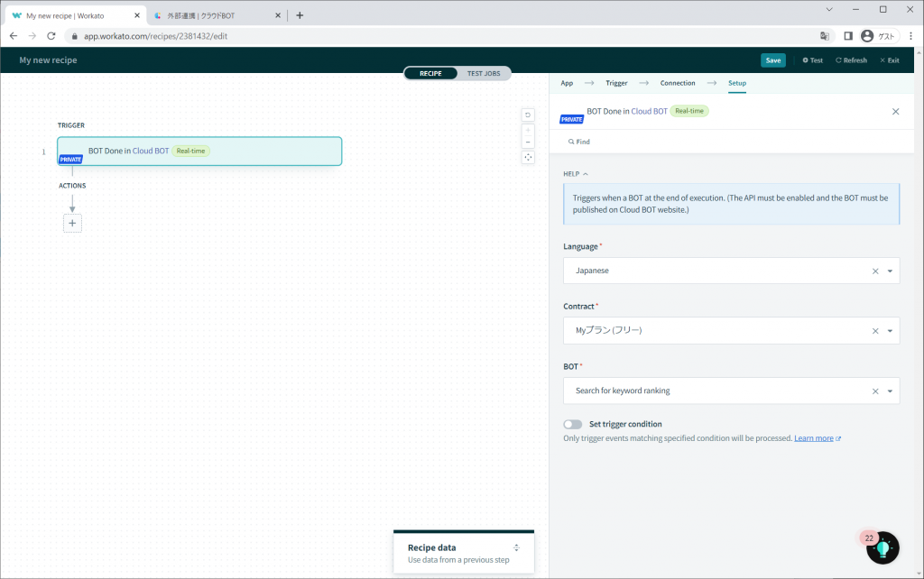Click the fit-to-screen canvas icon
Viewport: 924px width, 579px height.
[528, 157]
